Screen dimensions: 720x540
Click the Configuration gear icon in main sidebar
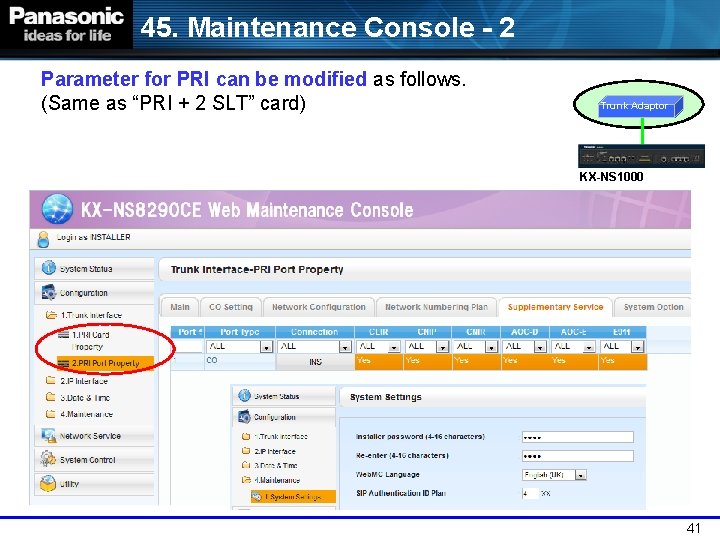click(x=49, y=292)
